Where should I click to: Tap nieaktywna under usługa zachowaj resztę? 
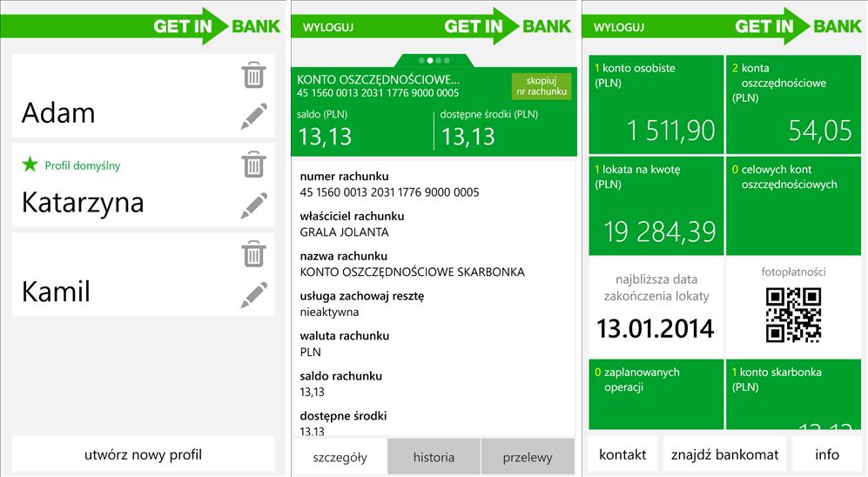pyautogui.click(x=329, y=312)
